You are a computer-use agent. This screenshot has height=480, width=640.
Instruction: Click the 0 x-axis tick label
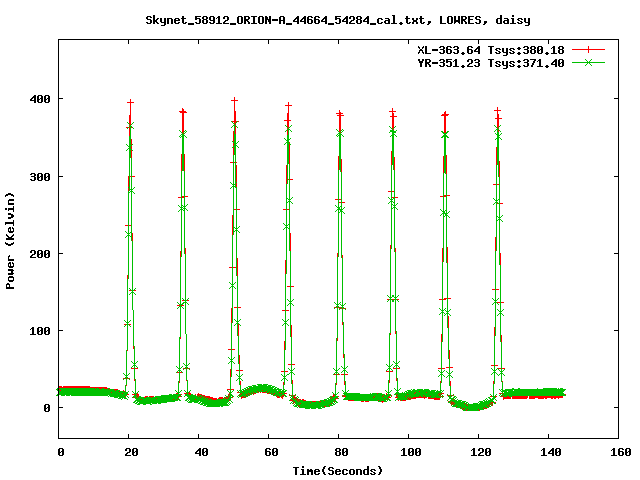pyautogui.click(x=61, y=452)
